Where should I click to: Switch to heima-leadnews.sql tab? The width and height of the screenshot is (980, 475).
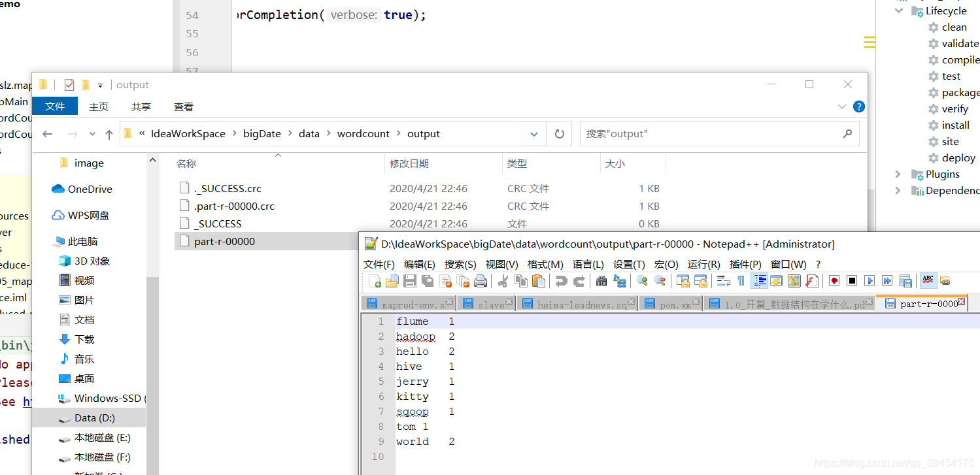coord(577,304)
